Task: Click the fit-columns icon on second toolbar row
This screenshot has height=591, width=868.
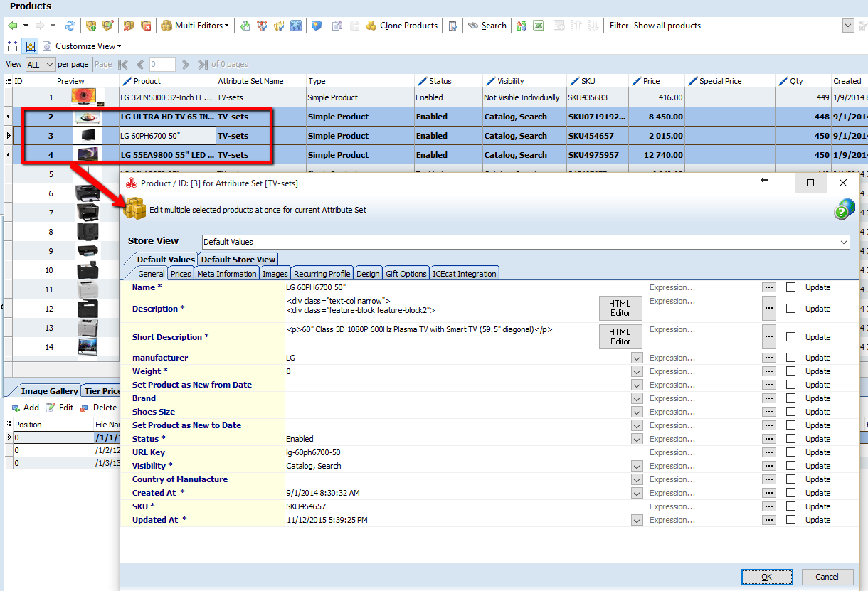Action: click(12, 46)
